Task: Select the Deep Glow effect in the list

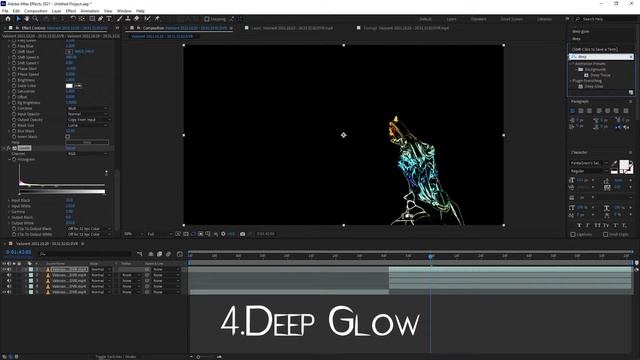Action: pyautogui.click(x=593, y=87)
